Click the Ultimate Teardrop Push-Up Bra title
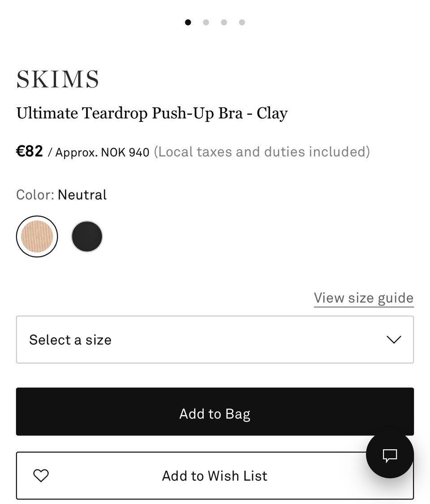The width and height of the screenshot is (430, 504). 152,113
